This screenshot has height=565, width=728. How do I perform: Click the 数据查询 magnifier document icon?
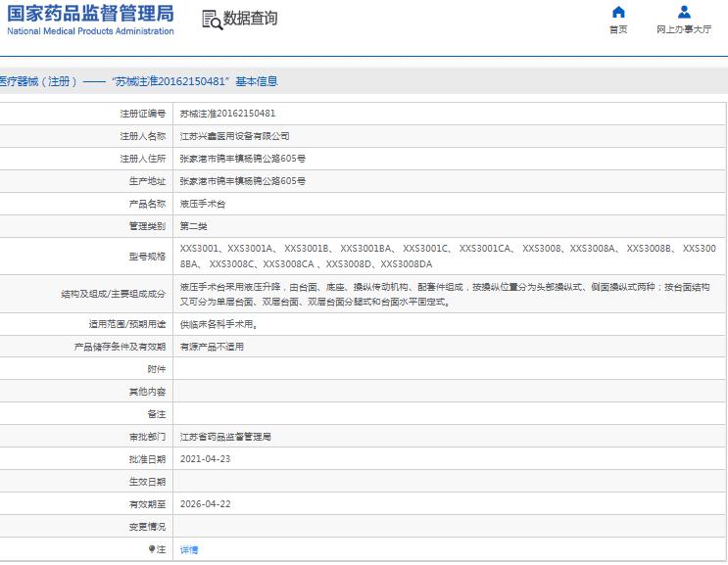point(211,20)
